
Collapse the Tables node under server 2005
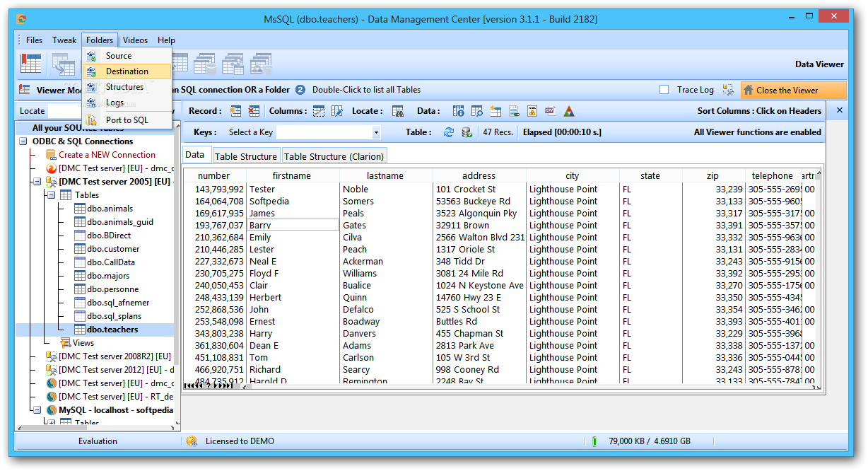50,195
